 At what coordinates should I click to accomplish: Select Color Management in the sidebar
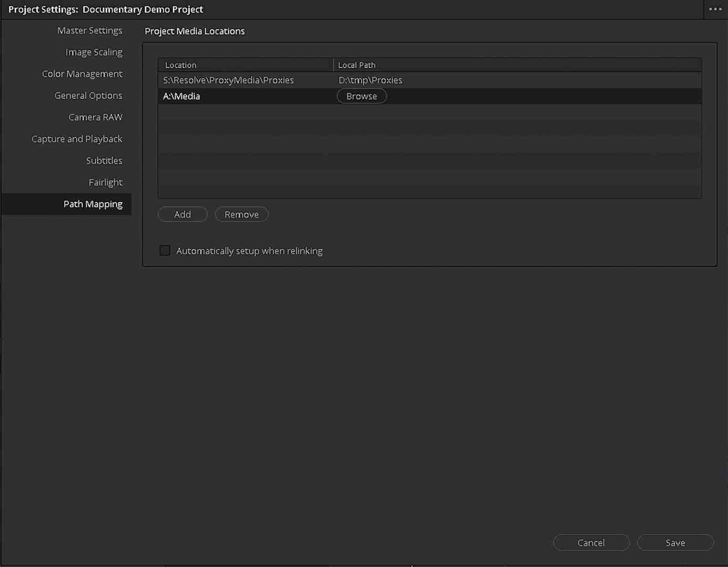[x=82, y=73]
